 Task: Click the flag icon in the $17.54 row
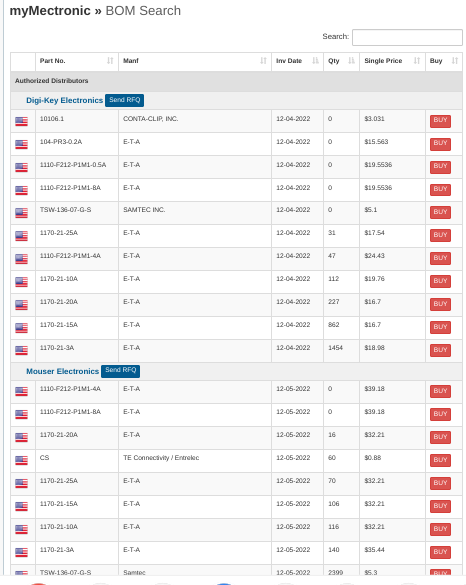(x=21, y=236)
